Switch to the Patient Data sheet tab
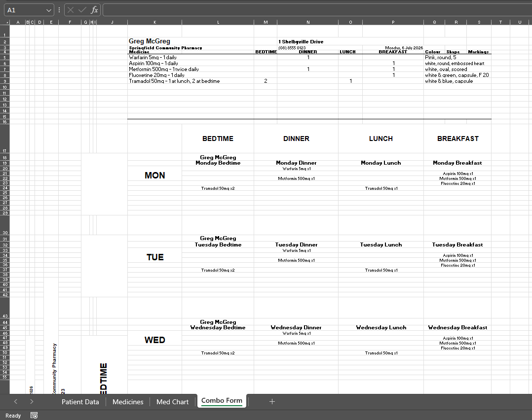The width and height of the screenshot is (532, 420). 80,402
